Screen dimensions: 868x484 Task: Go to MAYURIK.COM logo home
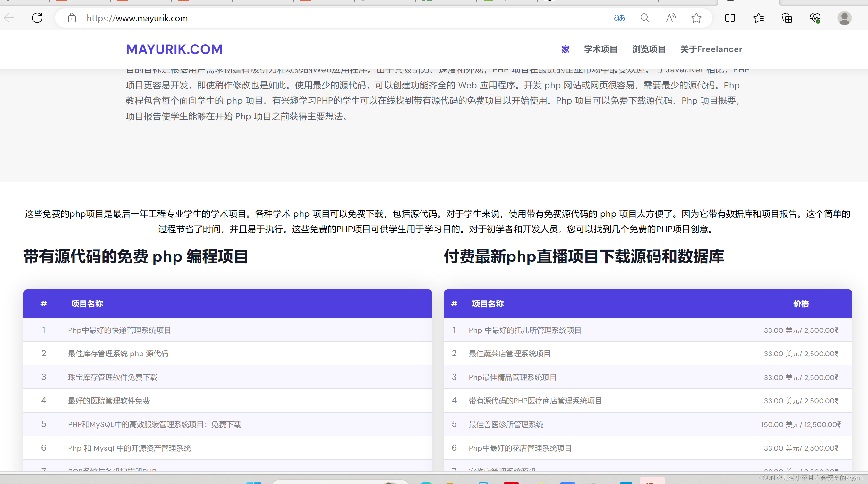[x=174, y=49]
